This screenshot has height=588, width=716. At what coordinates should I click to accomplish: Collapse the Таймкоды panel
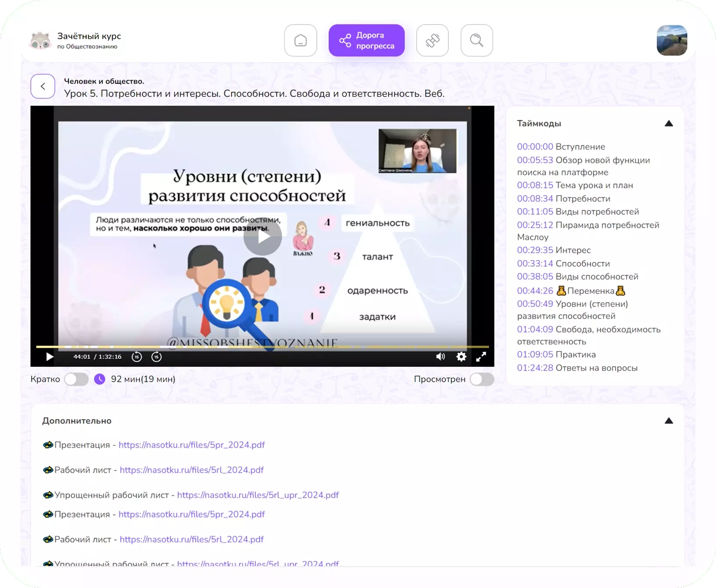click(x=669, y=124)
